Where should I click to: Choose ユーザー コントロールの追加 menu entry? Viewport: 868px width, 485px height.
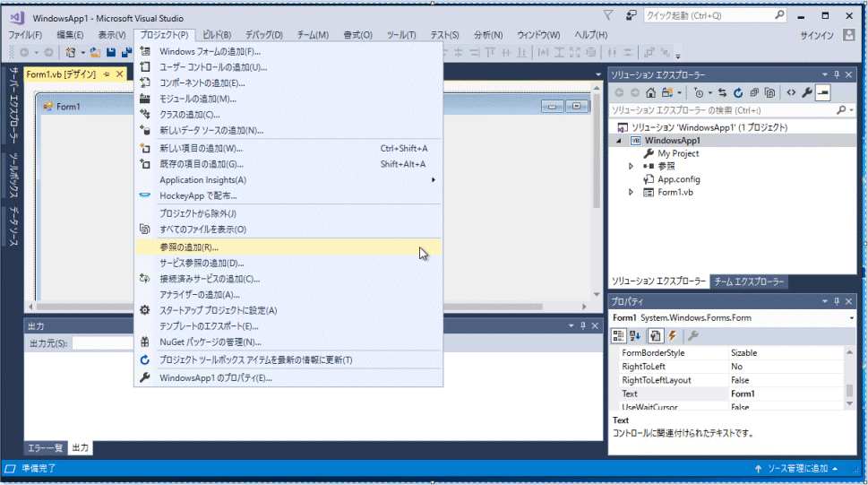[288, 67]
